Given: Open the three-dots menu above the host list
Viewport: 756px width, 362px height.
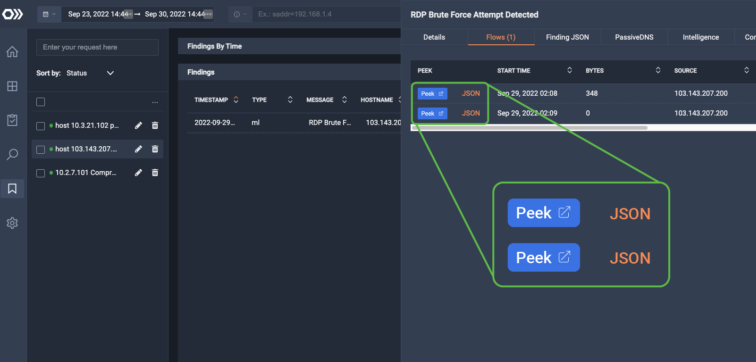Looking at the screenshot, I should click(x=155, y=102).
